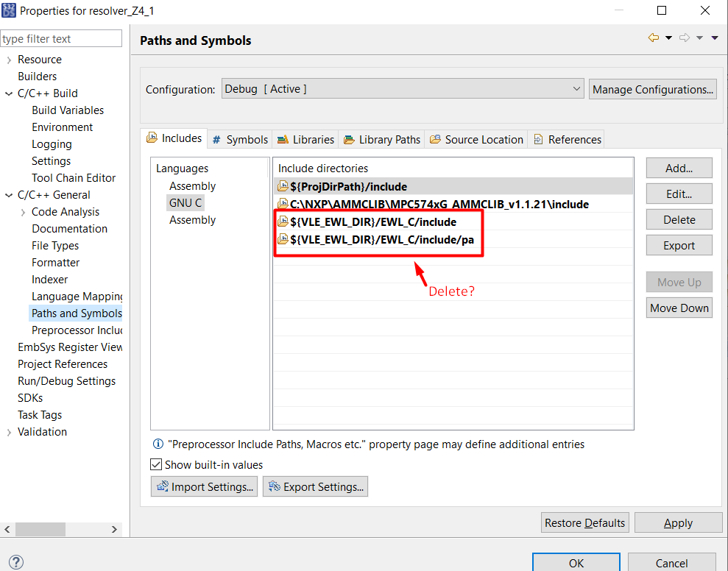The width and height of the screenshot is (728, 571).
Task: Focus the type filter text field
Action: (61, 38)
